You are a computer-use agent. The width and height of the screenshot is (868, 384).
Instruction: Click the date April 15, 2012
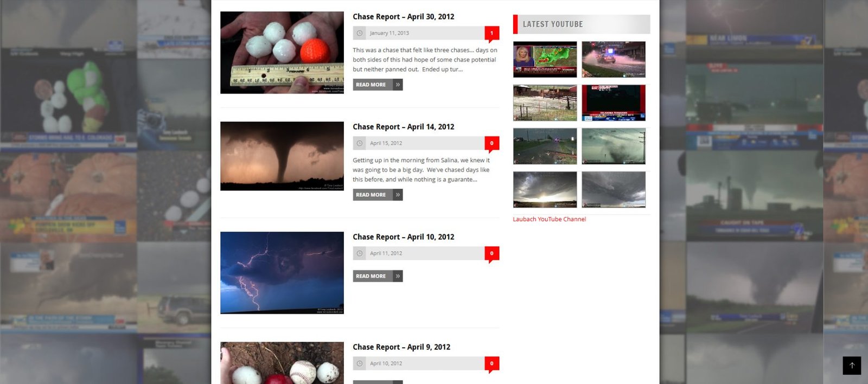point(386,143)
